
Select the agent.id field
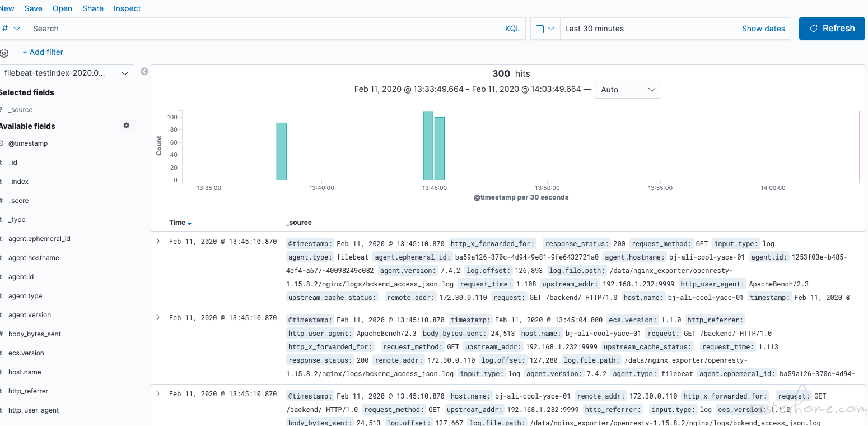(x=21, y=277)
